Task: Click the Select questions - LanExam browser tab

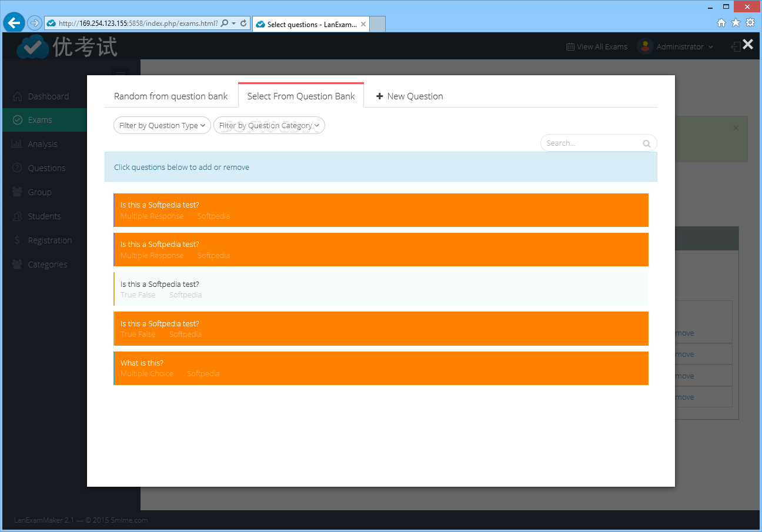Action: click(311, 25)
